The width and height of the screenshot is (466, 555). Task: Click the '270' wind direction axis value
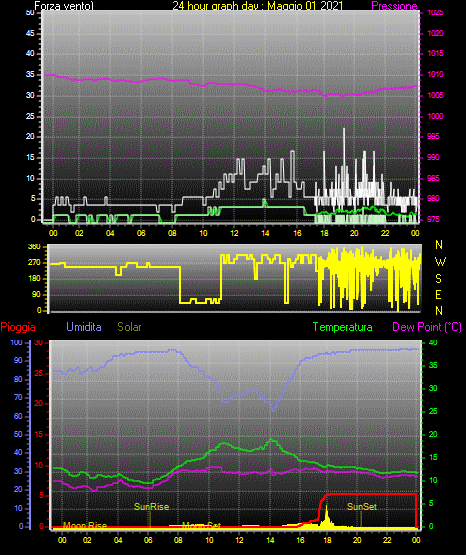pyautogui.click(x=34, y=263)
